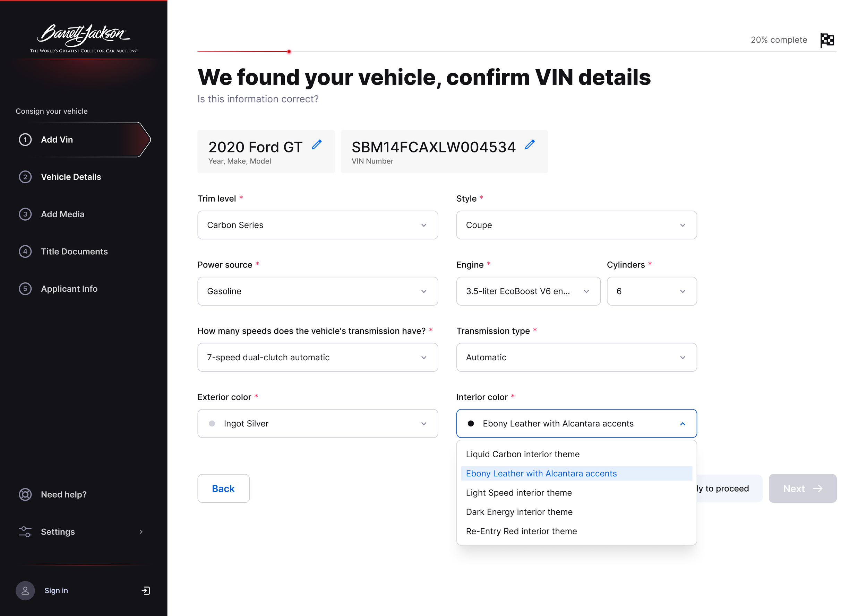867x616 pixels.
Task: Open the Cylinders dropdown
Action: point(651,291)
